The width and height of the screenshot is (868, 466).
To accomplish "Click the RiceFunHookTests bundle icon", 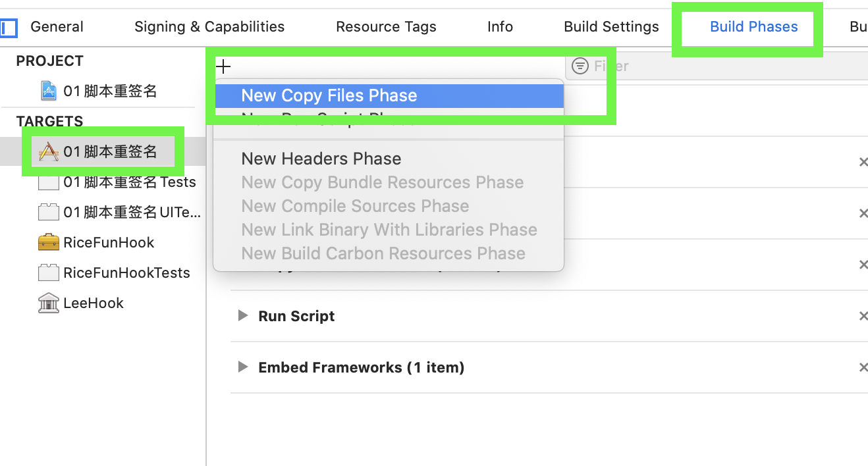I will coord(49,272).
